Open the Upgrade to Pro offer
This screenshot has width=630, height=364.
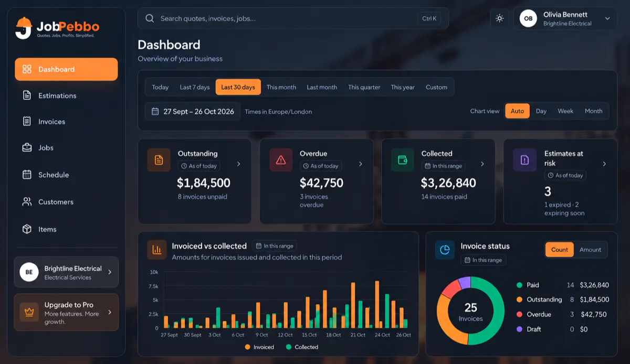pyautogui.click(x=66, y=312)
